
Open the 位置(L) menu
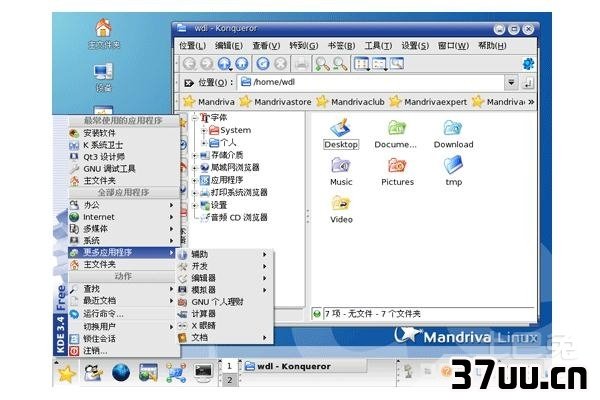(192, 46)
